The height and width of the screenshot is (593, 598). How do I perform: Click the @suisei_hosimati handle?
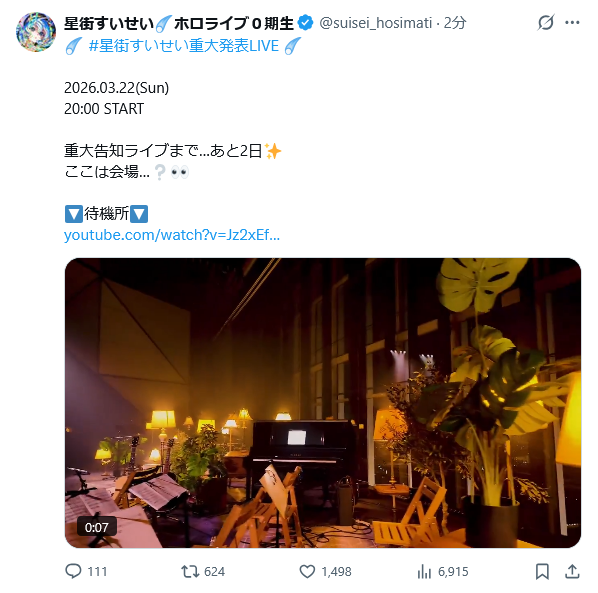click(376, 23)
